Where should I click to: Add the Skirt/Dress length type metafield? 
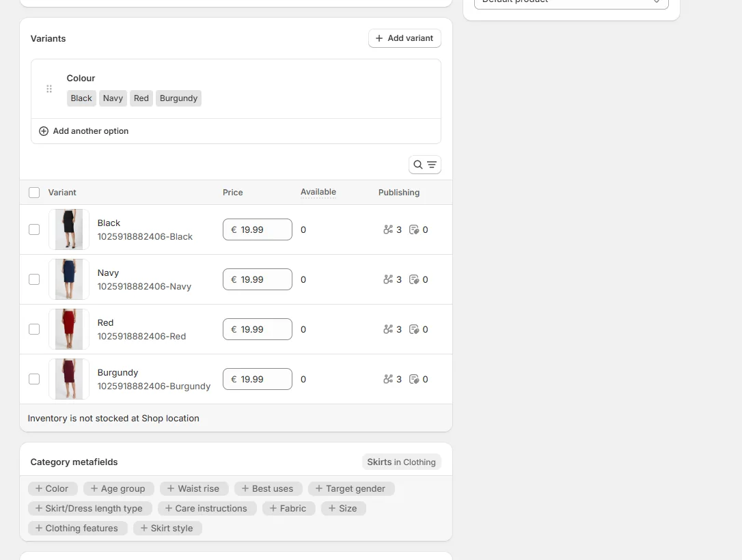pos(90,509)
